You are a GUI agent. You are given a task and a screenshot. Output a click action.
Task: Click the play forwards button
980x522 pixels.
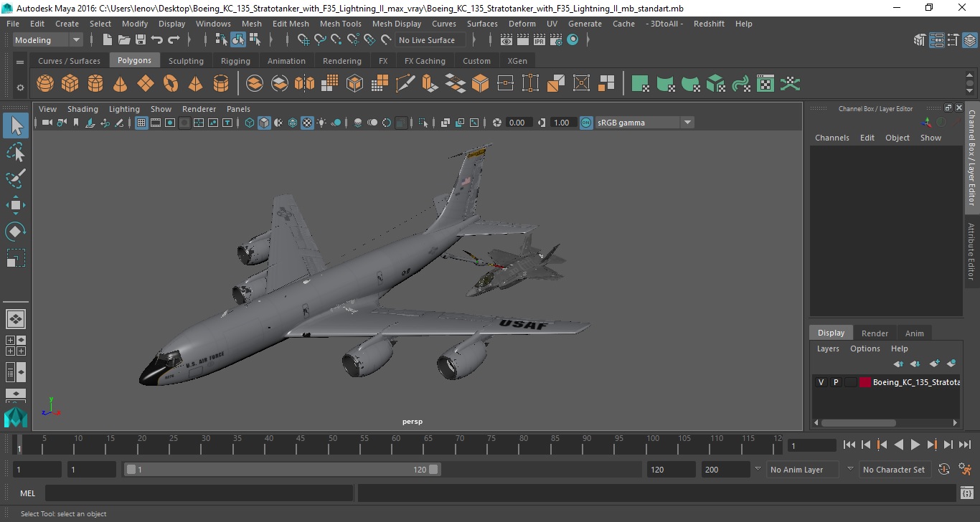[x=915, y=445]
